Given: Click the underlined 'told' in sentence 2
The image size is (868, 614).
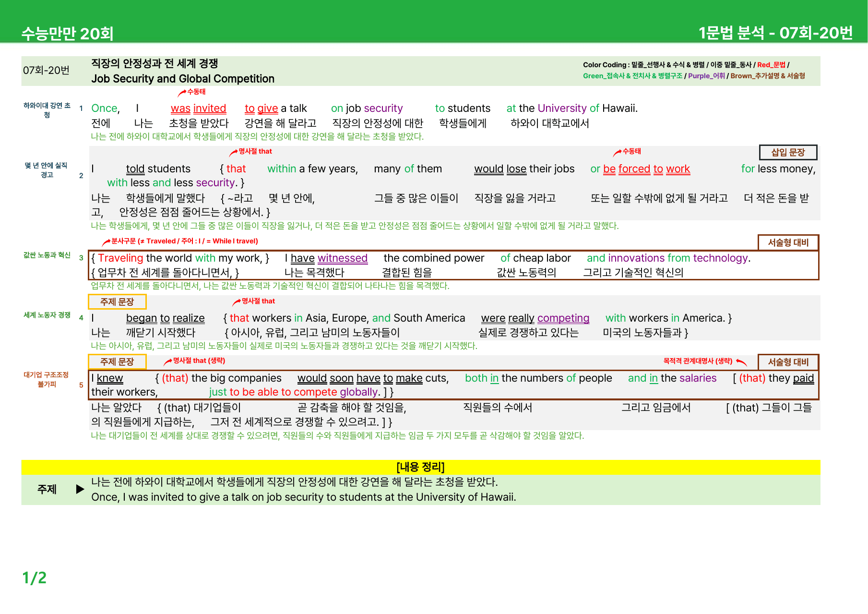Looking at the screenshot, I should pyautogui.click(x=135, y=169).
